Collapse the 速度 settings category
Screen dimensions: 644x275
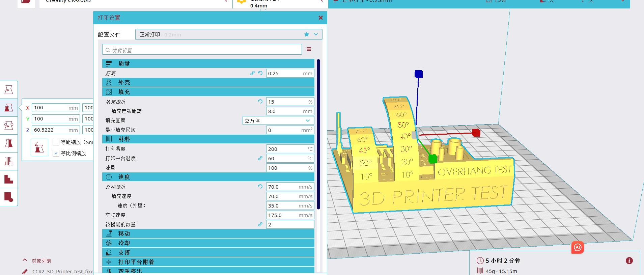208,177
